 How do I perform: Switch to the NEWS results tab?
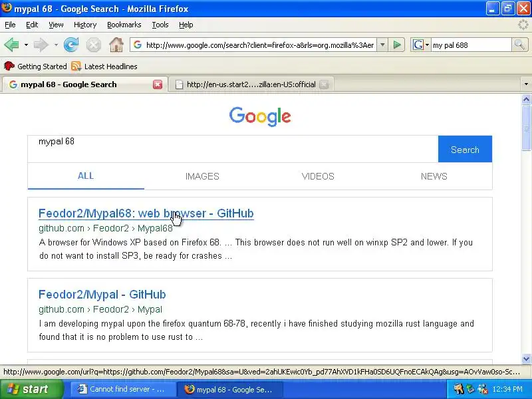(434, 176)
